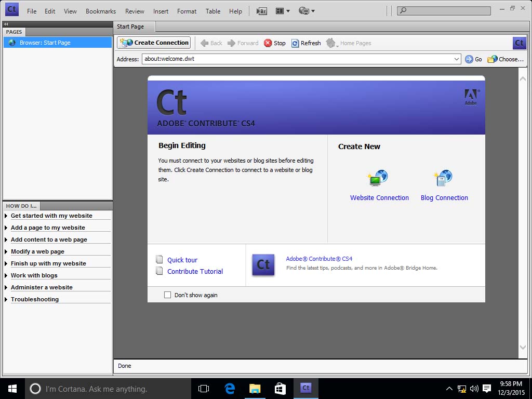This screenshot has height=399, width=532.
Task: Click the Back arrow button
Action: 211,43
